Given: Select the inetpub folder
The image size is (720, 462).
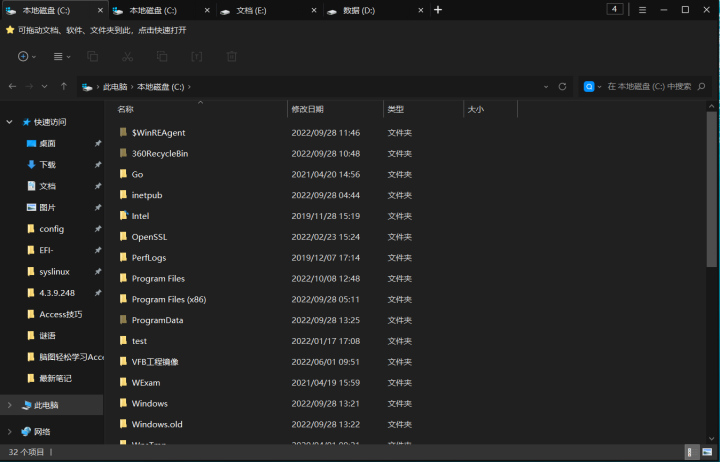Looking at the screenshot, I should (x=147, y=195).
